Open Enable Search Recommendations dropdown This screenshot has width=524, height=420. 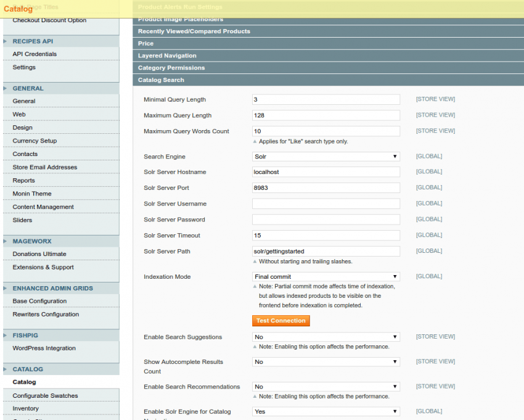tap(326, 387)
